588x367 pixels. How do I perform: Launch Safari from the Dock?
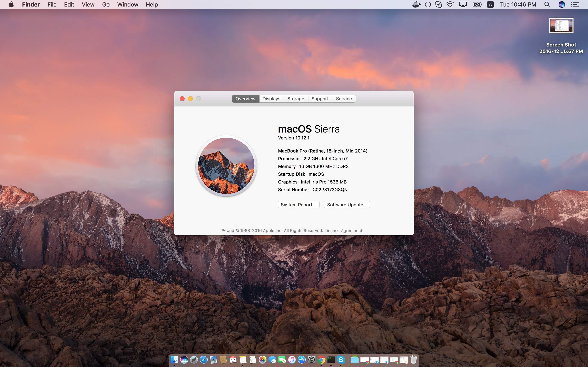tap(204, 359)
